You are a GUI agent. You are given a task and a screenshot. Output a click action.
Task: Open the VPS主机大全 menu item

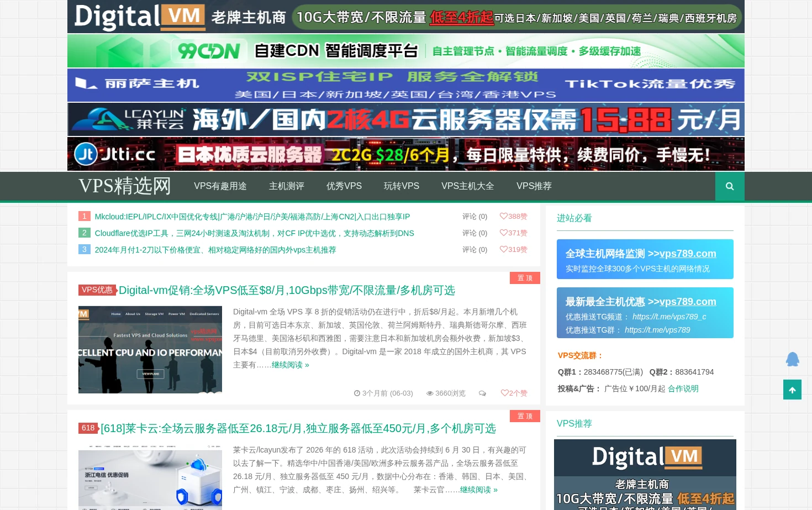[468, 186]
